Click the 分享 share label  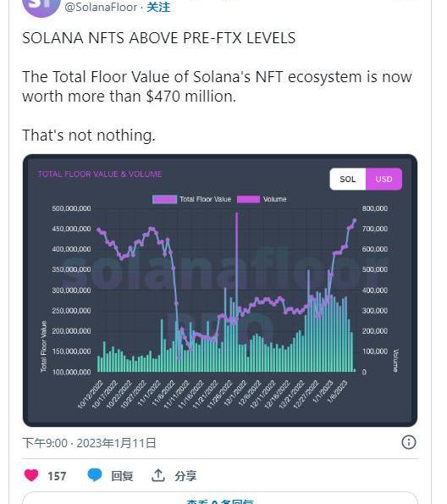tap(185, 476)
